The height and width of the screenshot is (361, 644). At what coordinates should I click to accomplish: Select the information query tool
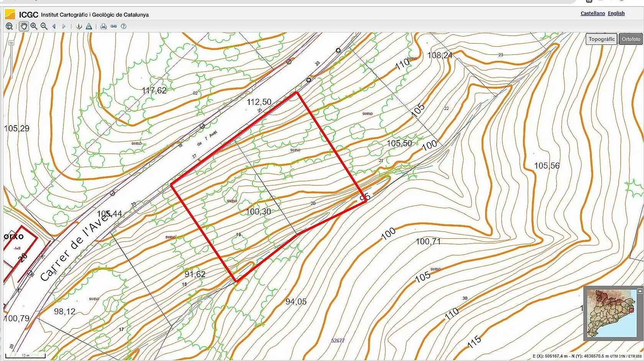coord(79,26)
